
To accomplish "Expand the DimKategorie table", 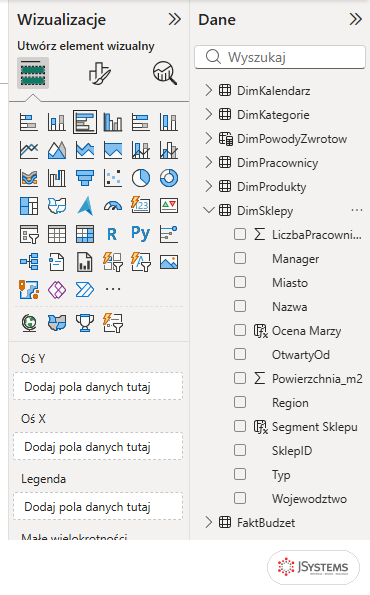I will coord(208,114).
